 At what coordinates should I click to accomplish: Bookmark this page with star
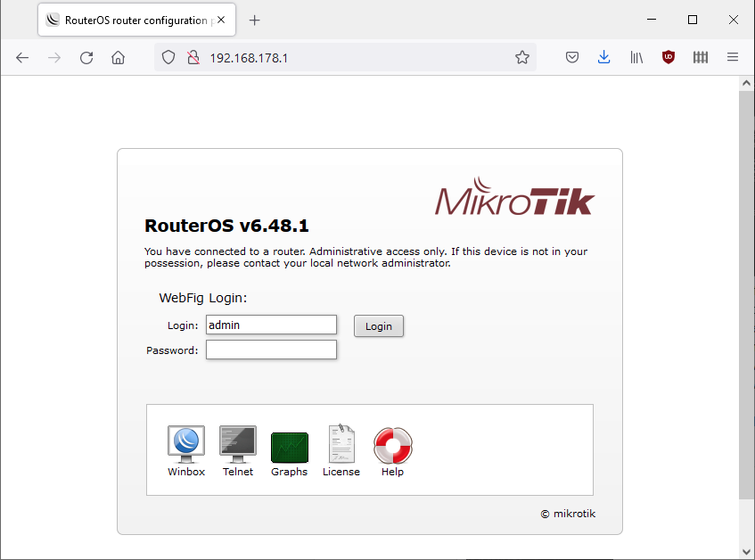(522, 58)
